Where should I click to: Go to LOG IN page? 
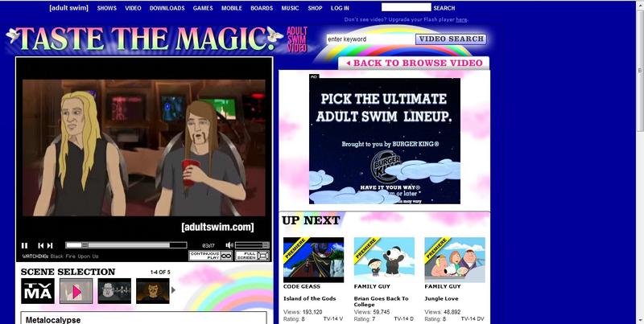[x=340, y=8]
